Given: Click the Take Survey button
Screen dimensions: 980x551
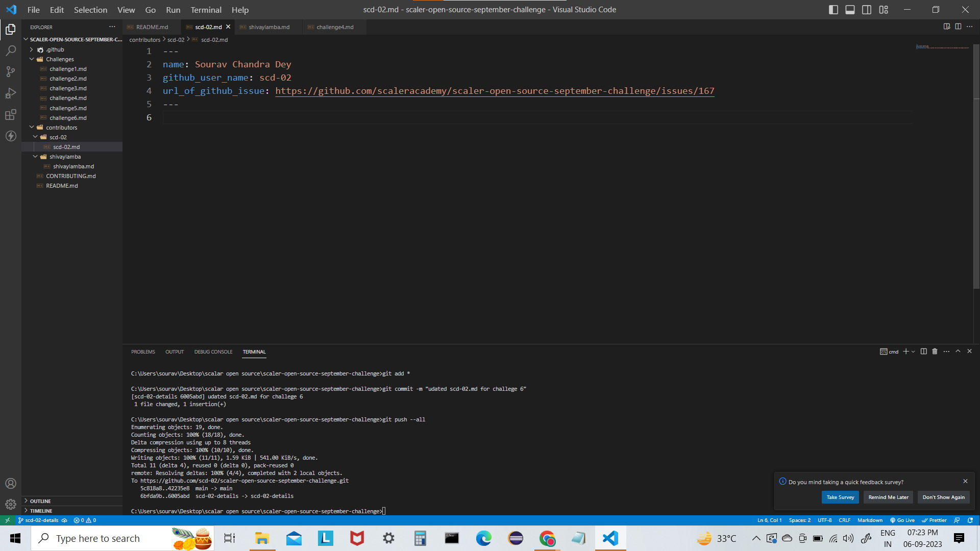Looking at the screenshot, I should (840, 497).
